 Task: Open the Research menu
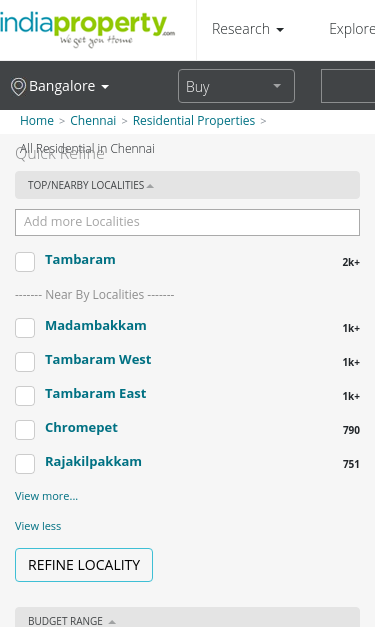tap(247, 29)
